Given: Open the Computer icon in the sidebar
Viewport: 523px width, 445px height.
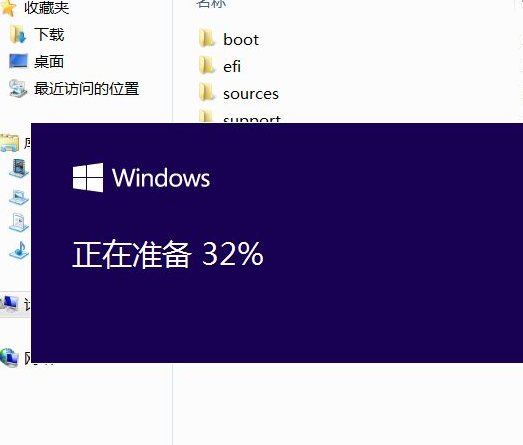Looking at the screenshot, I should (x=9, y=304).
